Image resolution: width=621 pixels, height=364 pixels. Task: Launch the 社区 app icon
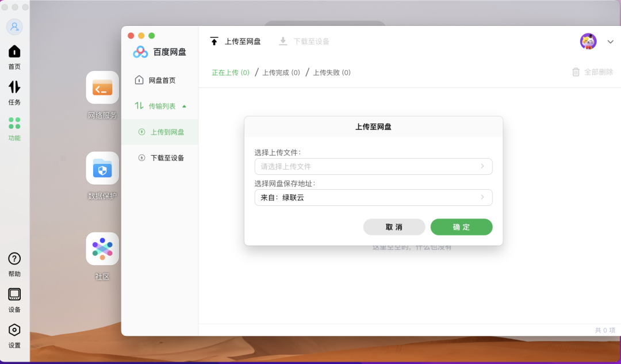(x=102, y=249)
